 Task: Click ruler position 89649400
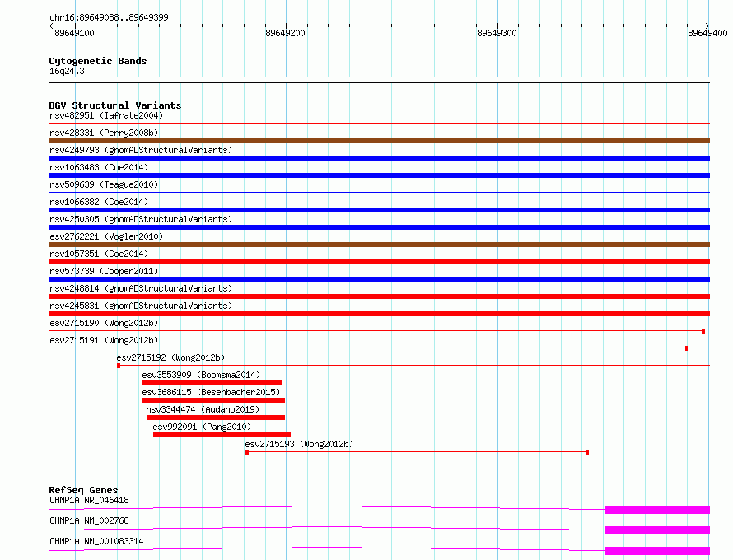[707, 33]
